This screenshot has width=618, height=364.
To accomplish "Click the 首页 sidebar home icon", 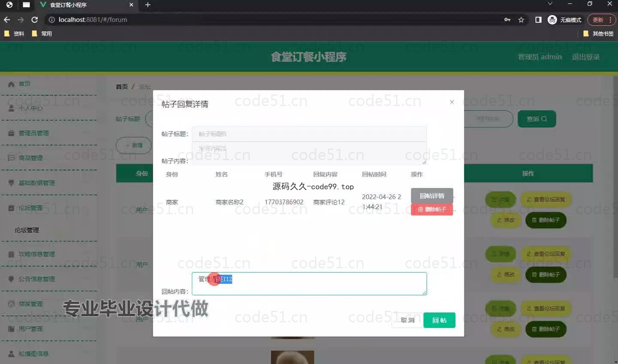I will [x=11, y=84].
